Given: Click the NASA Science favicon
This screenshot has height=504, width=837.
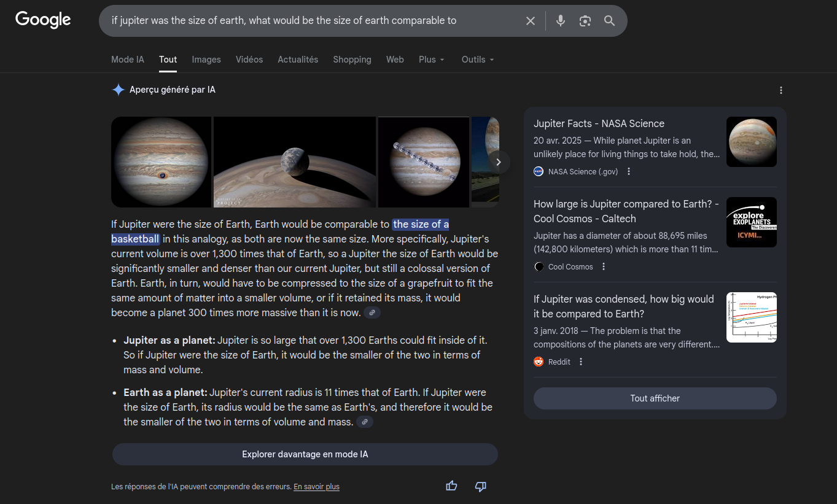Looking at the screenshot, I should click(539, 172).
